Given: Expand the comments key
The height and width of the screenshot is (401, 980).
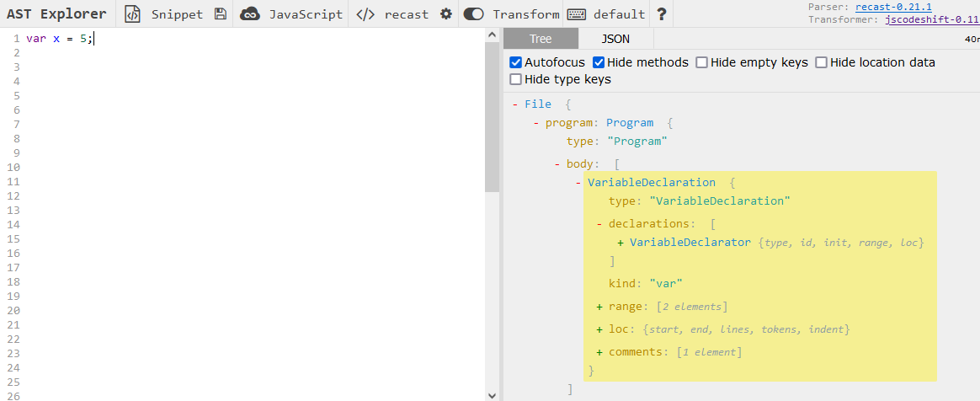Looking at the screenshot, I should click(599, 351).
